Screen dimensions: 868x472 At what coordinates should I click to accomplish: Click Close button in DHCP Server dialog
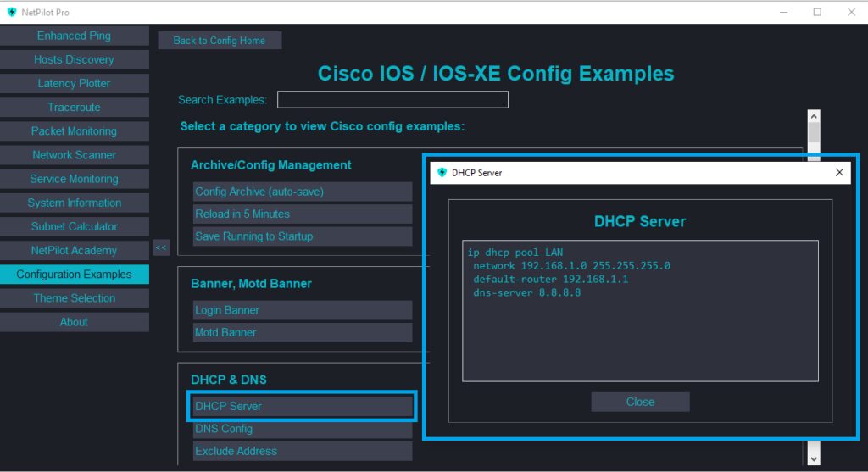(640, 402)
